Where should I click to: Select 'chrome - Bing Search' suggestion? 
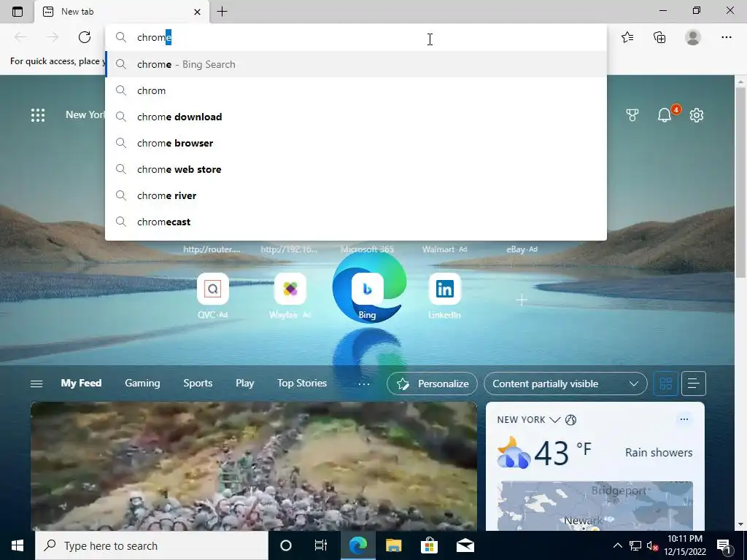coord(355,64)
